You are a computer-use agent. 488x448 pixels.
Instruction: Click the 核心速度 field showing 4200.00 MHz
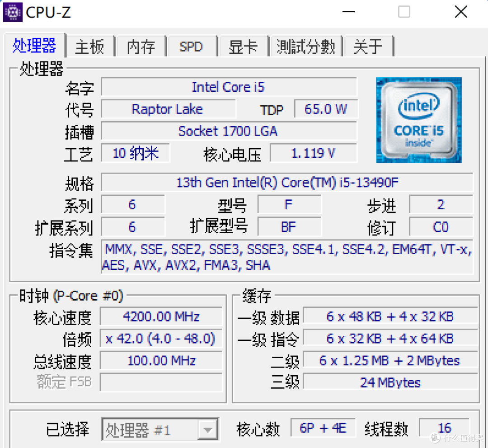tap(161, 316)
